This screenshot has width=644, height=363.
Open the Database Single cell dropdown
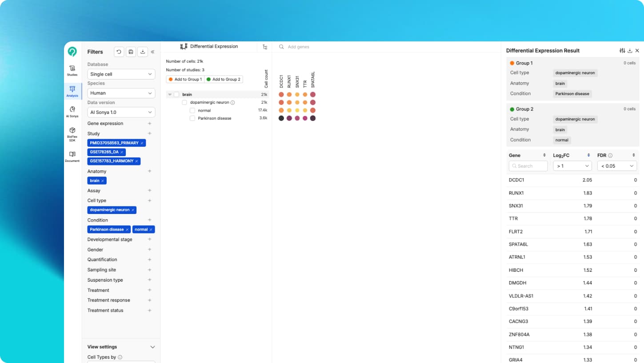click(x=121, y=74)
